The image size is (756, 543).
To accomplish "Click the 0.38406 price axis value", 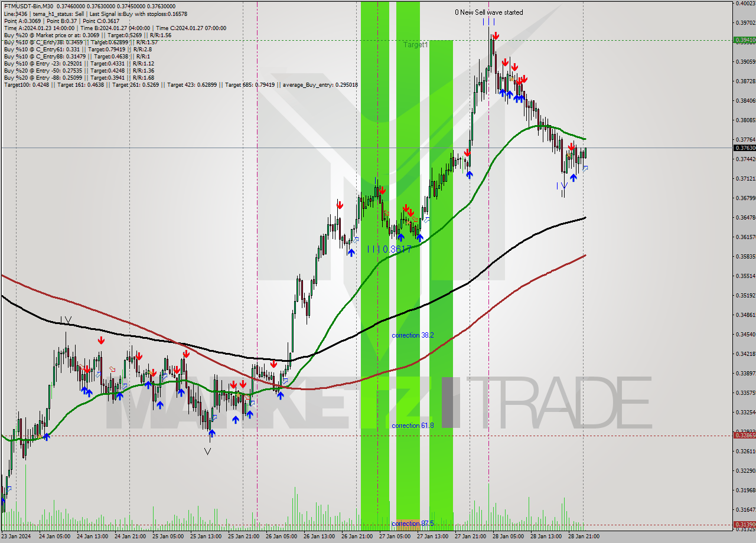I will [745, 100].
